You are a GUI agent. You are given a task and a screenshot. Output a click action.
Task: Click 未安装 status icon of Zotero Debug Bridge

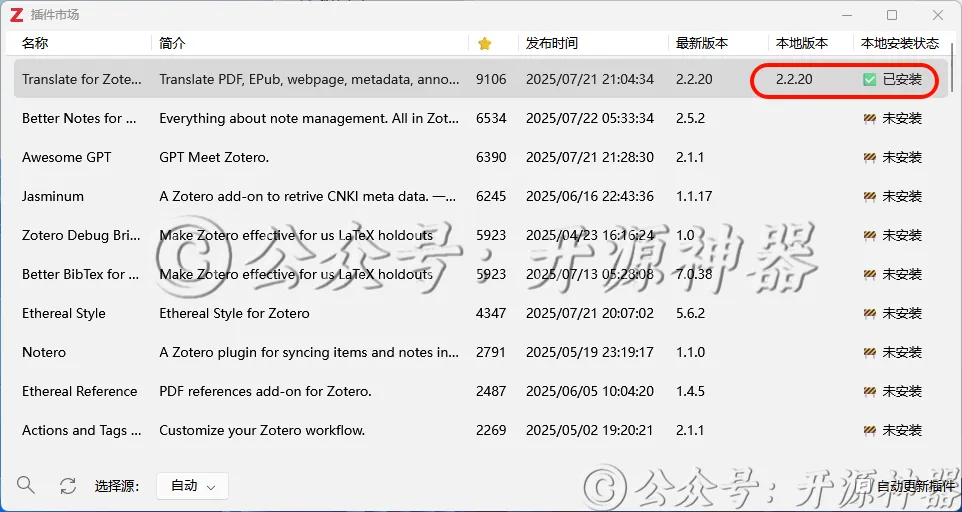869,235
